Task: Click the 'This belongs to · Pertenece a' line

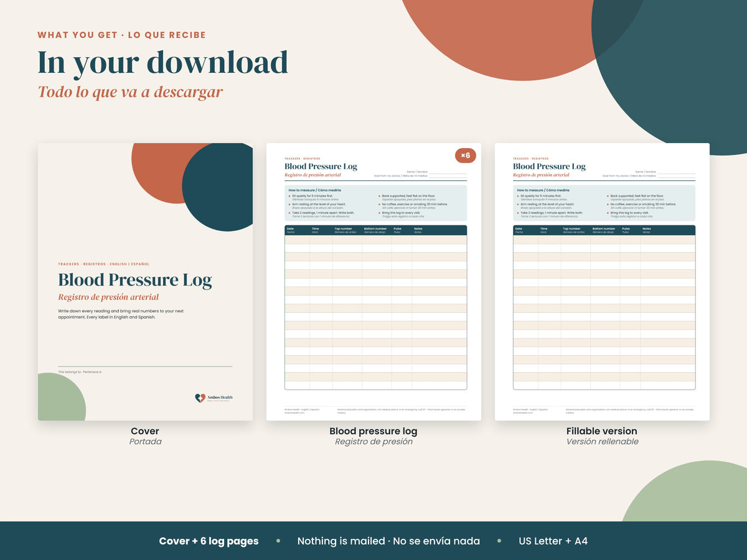Action: click(x=80, y=371)
